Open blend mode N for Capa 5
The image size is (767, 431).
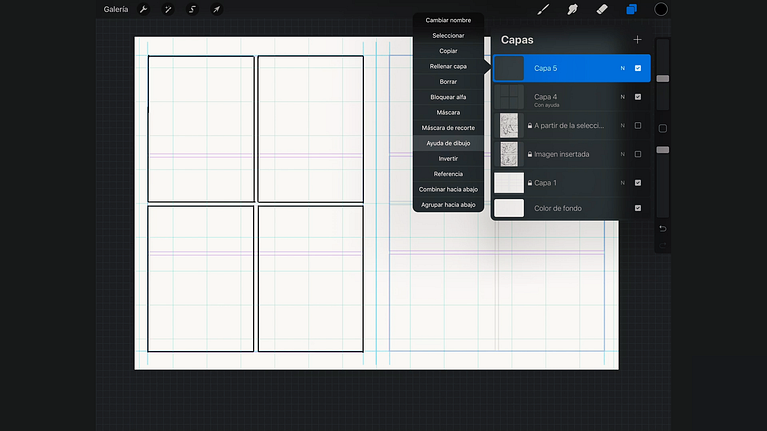click(x=622, y=68)
